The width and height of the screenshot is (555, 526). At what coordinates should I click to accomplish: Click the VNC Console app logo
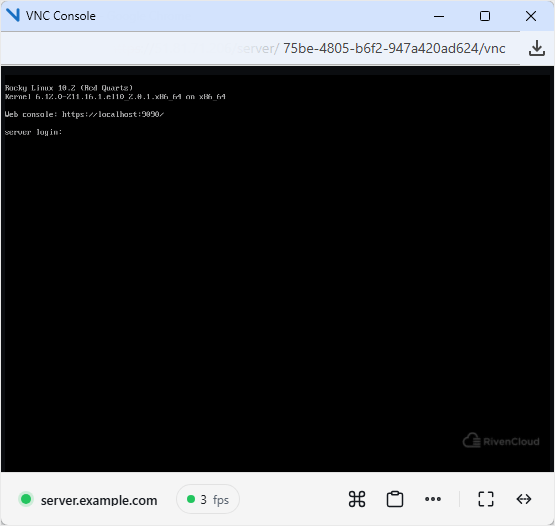13,16
